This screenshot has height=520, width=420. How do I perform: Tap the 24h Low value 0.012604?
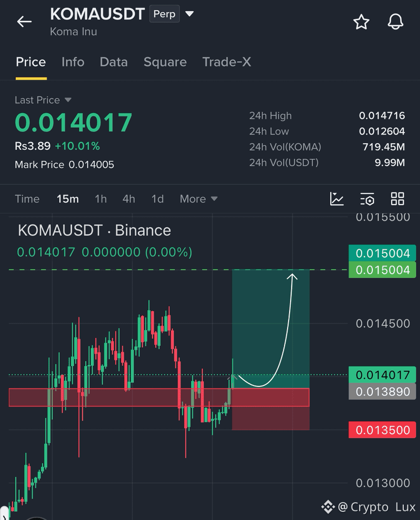pos(382,131)
